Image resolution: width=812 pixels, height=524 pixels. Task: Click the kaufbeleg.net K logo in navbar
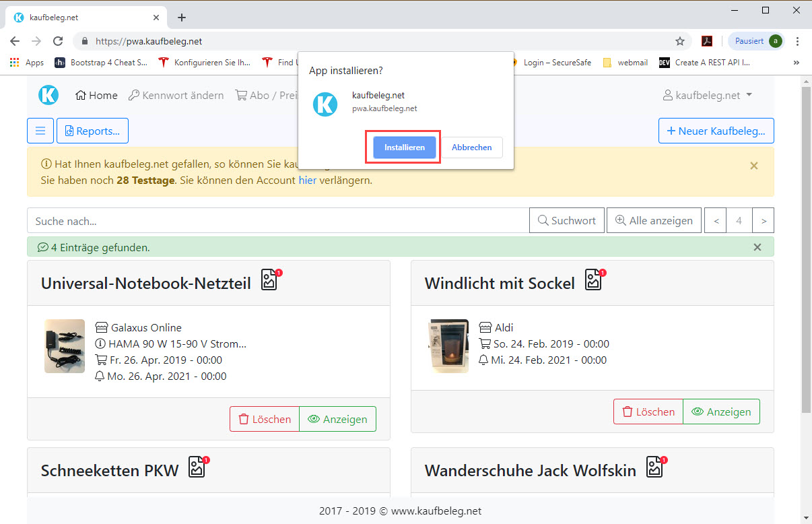(x=48, y=95)
